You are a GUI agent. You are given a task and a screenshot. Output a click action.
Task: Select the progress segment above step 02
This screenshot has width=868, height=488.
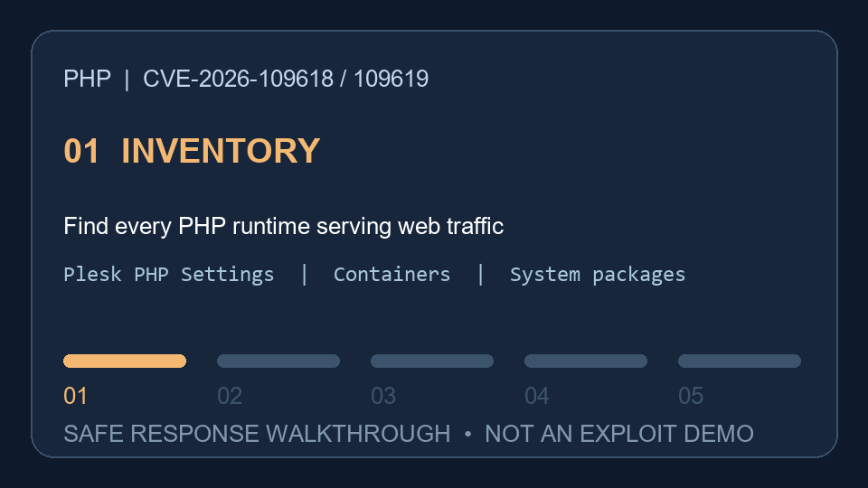point(278,361)
